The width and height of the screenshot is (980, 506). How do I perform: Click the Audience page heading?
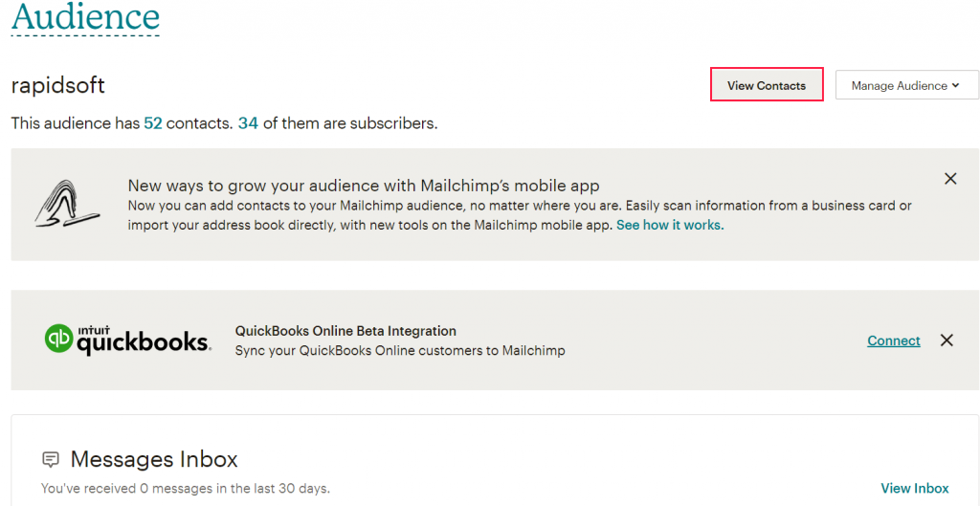pyautogui.click(x=85, y=17)
